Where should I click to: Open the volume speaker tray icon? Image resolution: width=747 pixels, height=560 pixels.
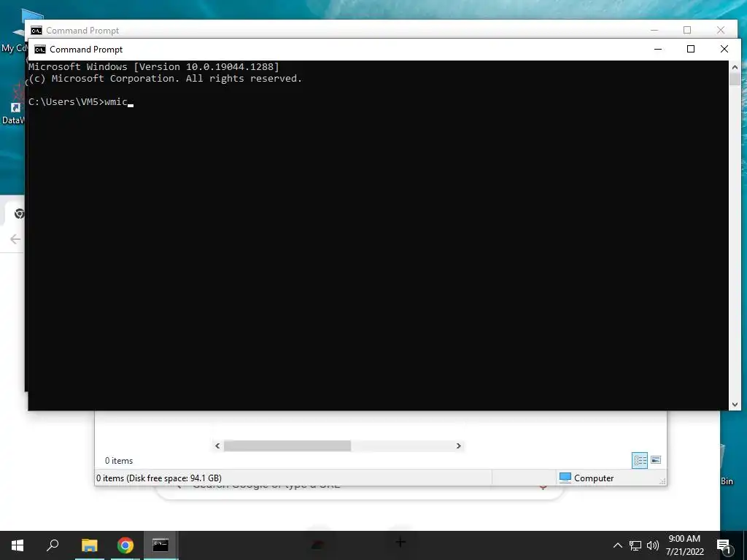[653, 545]
